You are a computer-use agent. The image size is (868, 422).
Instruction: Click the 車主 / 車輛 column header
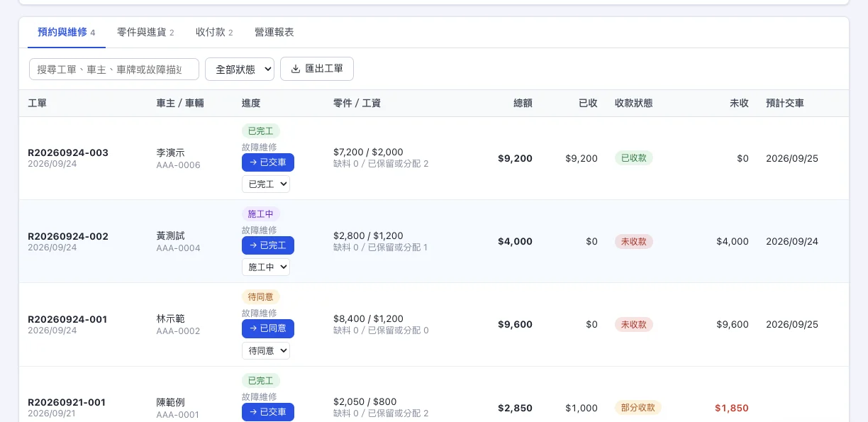(180, 104)
